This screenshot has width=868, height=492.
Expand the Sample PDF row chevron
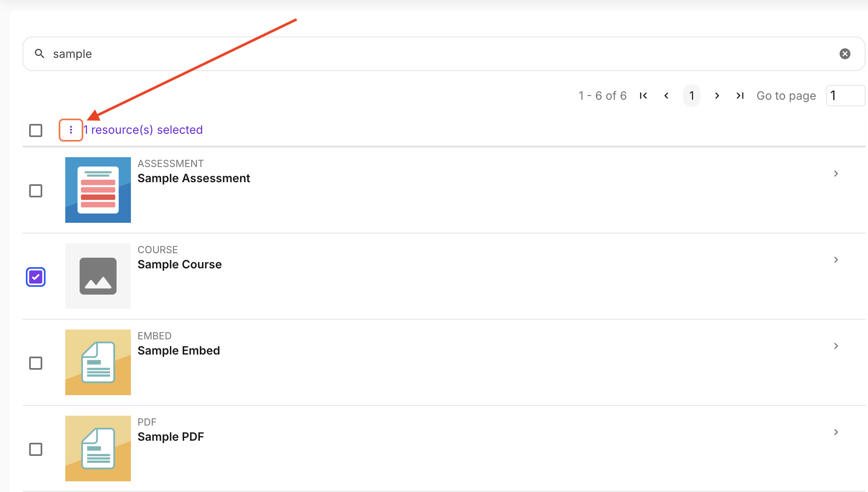coord(836,432)
